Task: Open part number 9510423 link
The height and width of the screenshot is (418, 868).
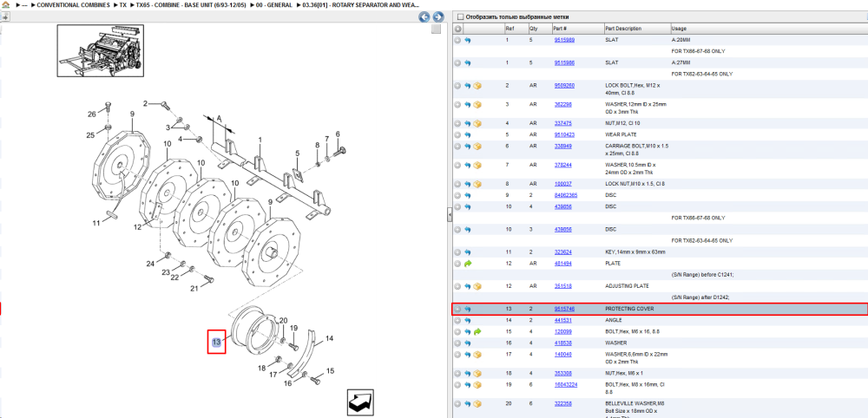Action: pos(564,135)
